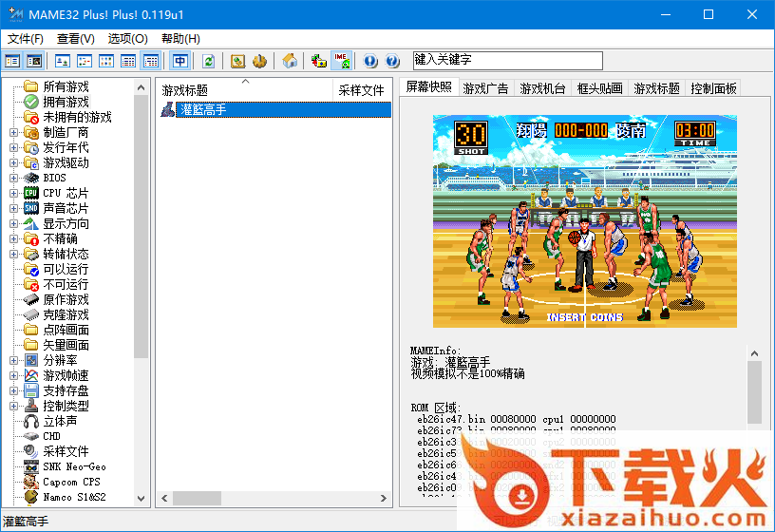Sort by 采样文件 column header

tap(362, 90)
